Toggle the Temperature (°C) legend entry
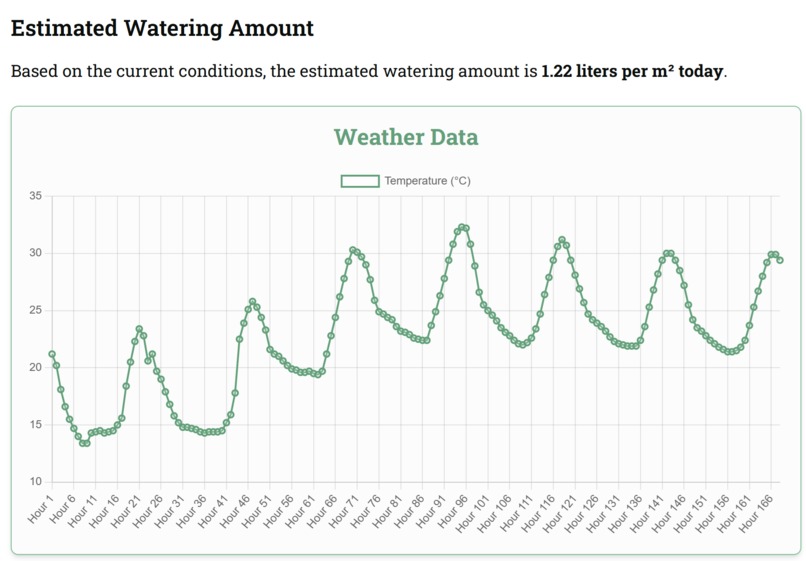The height and width of the screenshot is (561, 806). click(x=406, y=181)
